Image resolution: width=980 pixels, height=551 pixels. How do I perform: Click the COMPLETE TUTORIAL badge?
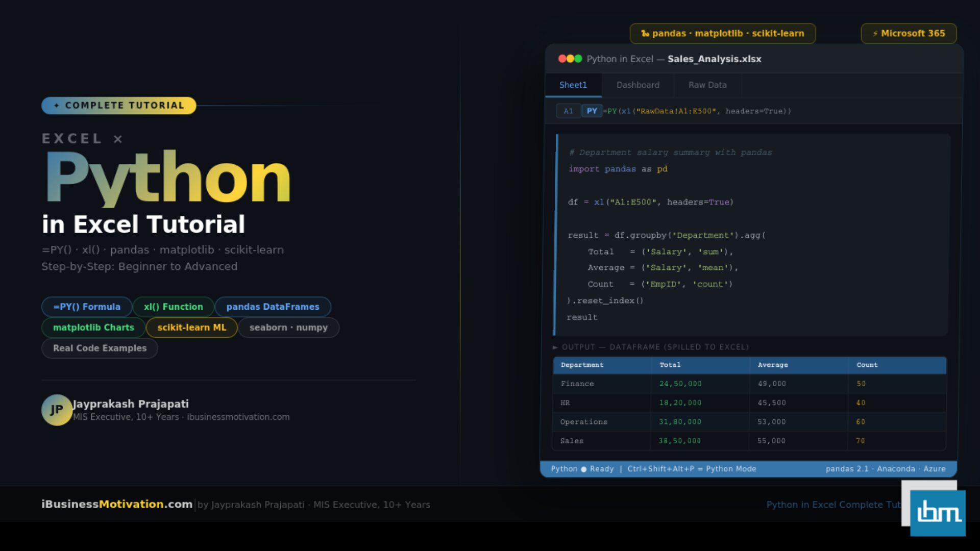coord(119,106)
